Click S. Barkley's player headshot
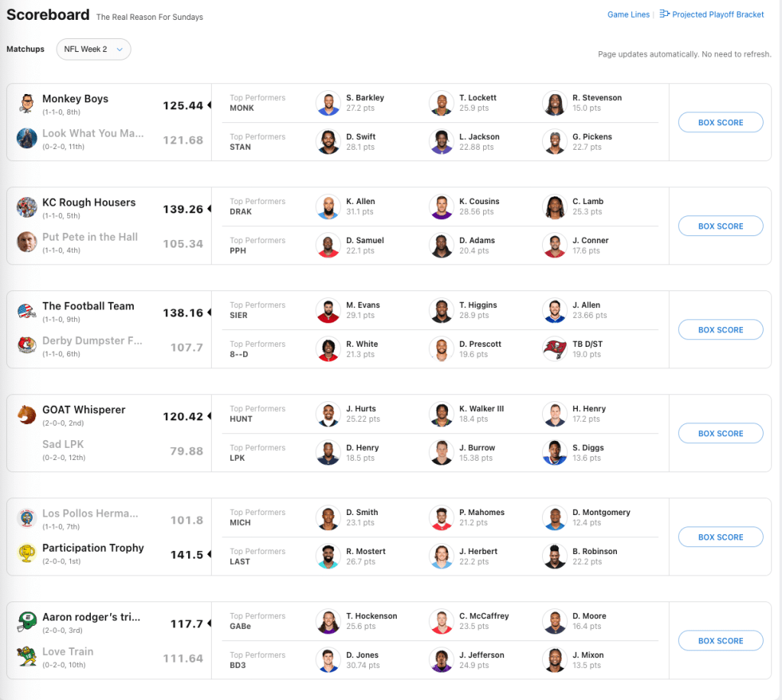Screen dimensions: 782x700 pos(328,103)
